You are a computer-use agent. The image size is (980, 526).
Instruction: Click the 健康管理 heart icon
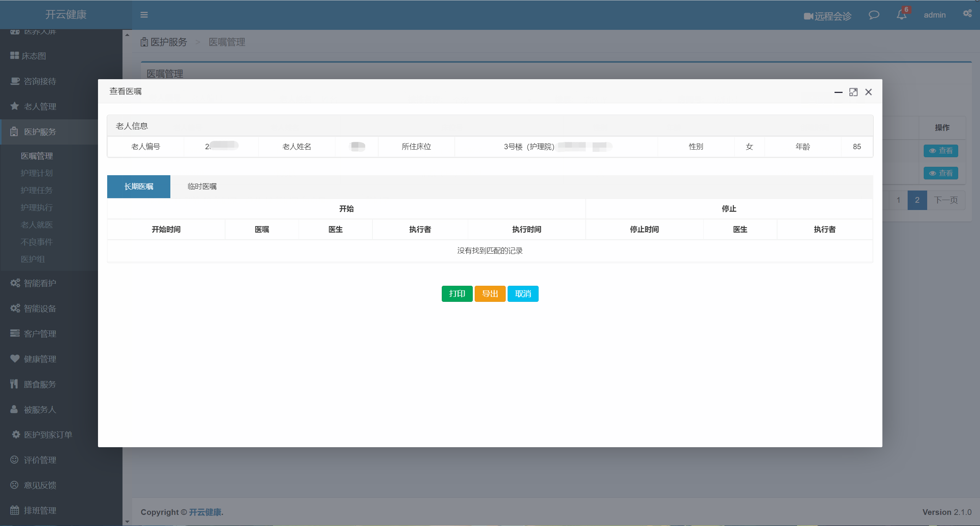click(x=15, y=358)
